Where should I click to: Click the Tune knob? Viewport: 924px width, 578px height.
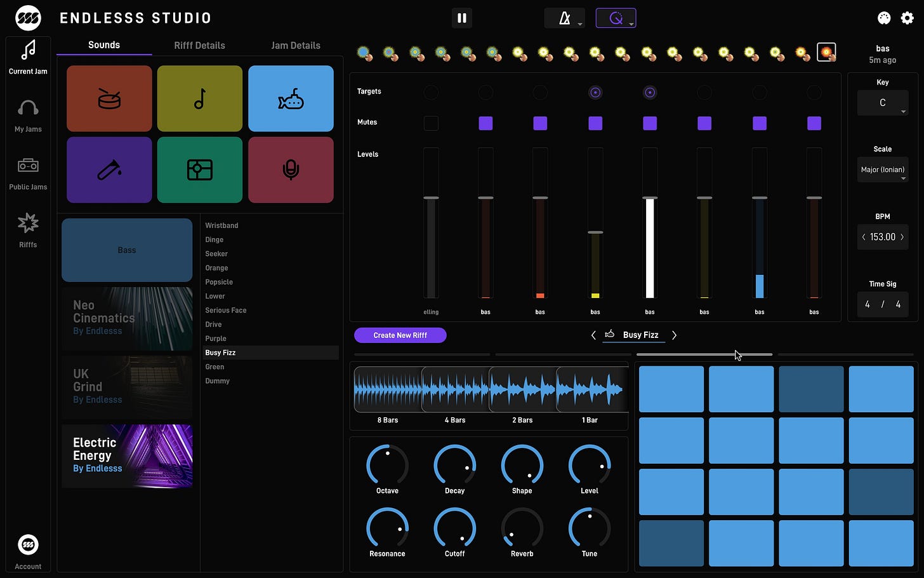[590, 528]
